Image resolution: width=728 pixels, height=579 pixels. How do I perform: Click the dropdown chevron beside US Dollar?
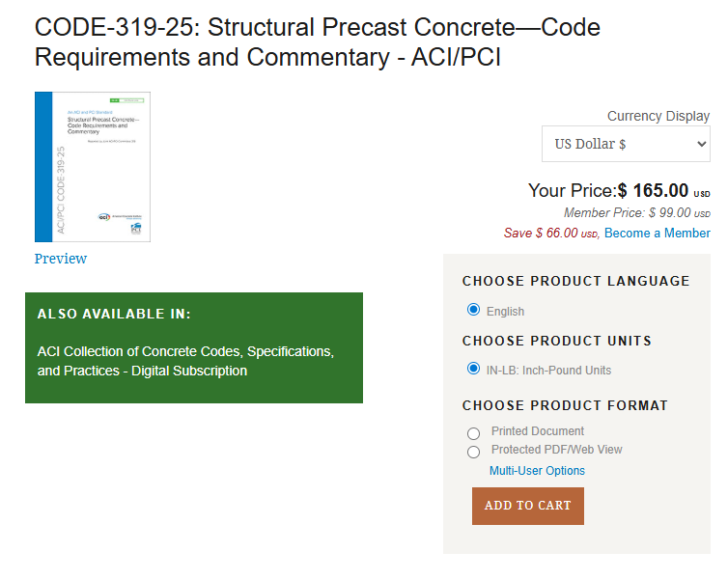(x=702, y=144)
